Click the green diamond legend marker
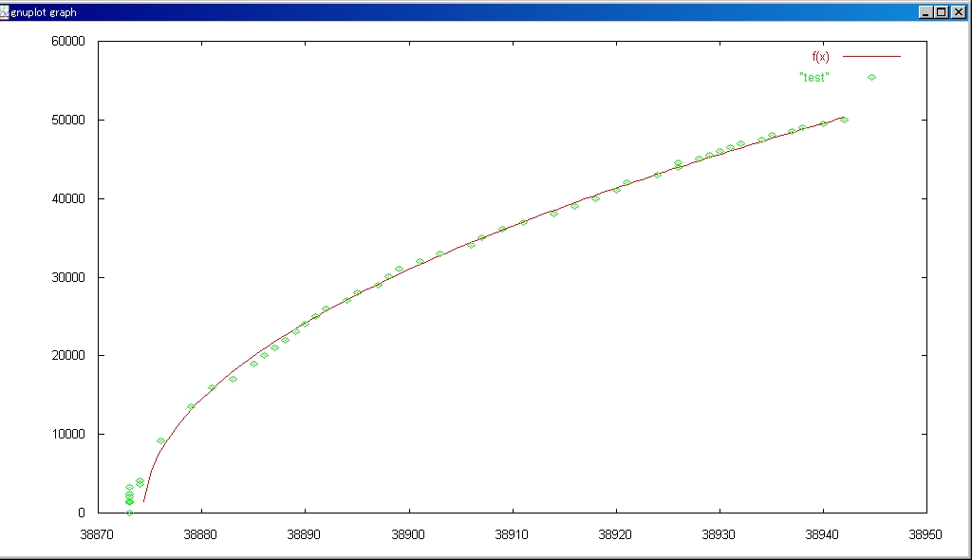972x560 pixels. (x=871, y=78)
